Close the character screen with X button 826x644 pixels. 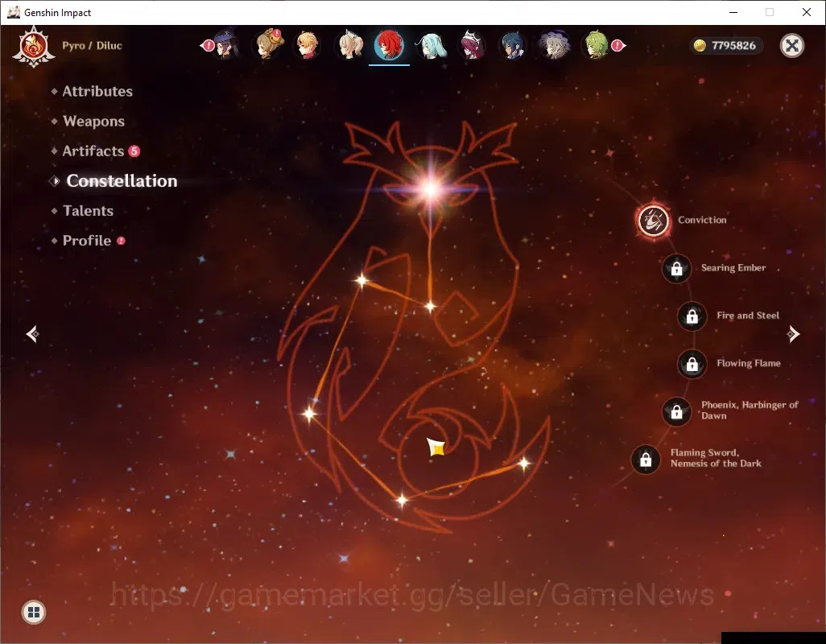click(791, 46)
